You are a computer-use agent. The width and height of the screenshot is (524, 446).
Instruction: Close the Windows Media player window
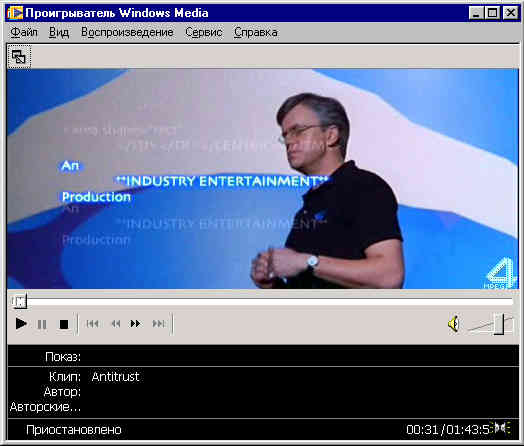[510, 13]
